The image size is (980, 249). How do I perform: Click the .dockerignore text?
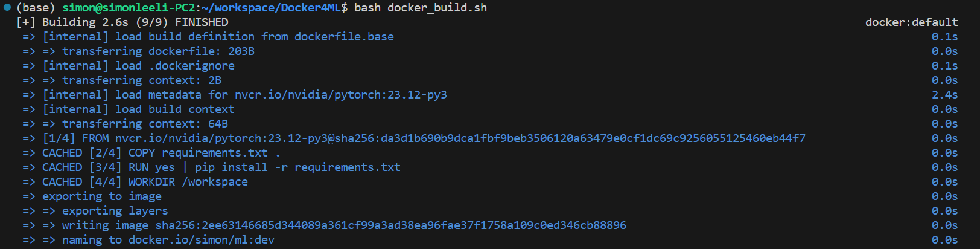pyautogui.click(x=192, y=66)
